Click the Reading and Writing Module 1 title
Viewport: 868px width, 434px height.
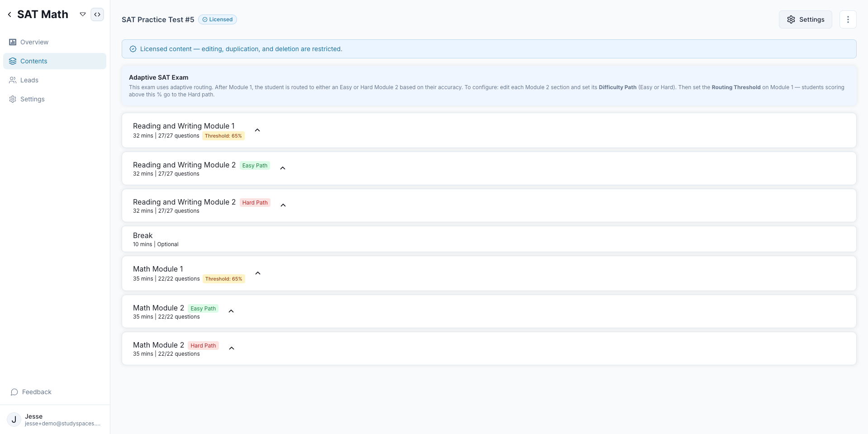(x=184, y=126)
